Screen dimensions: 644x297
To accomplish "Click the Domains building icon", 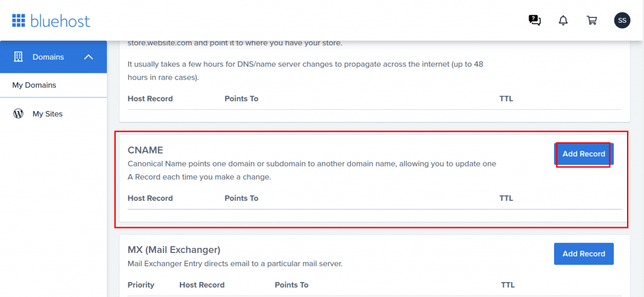I will tap(18, 57).
